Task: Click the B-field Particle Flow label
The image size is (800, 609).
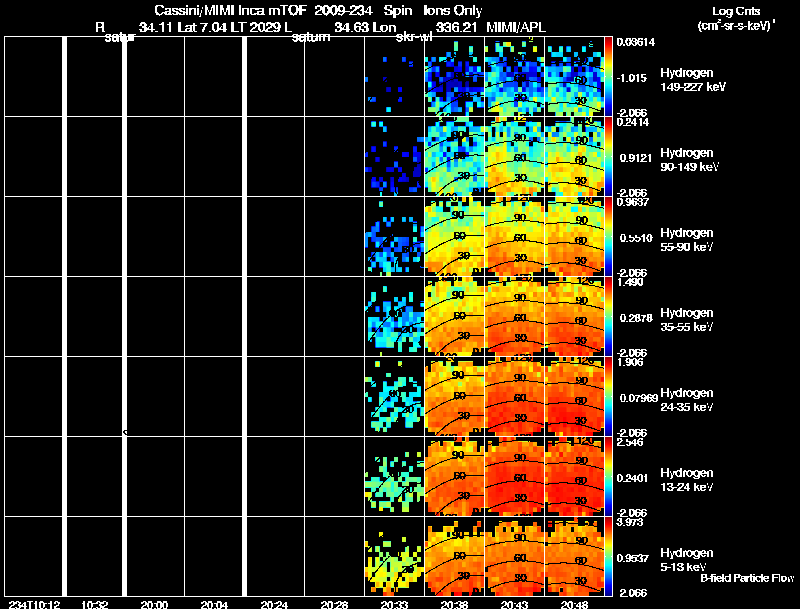Action: pyautogui.click(x=746, y=578)
